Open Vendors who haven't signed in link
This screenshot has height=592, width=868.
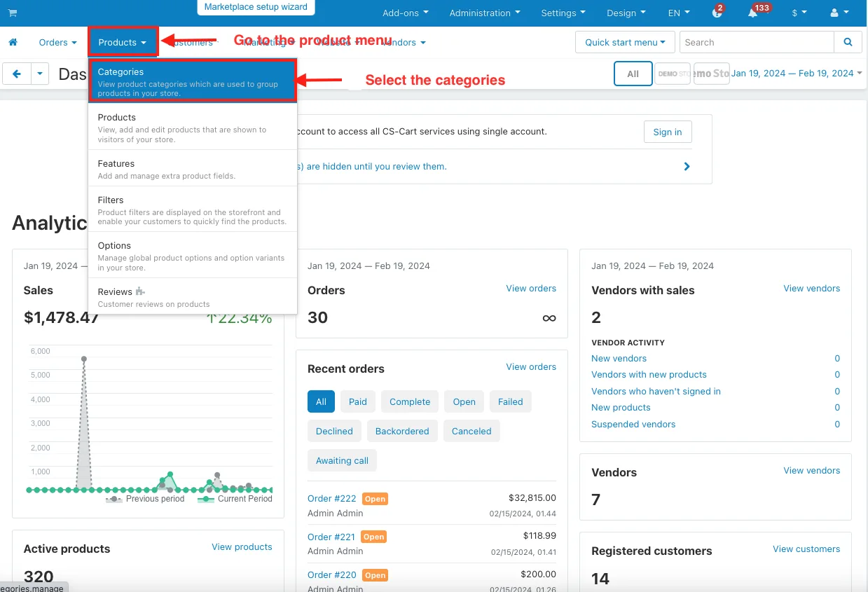pyautogui.click(x=656, y=391)
